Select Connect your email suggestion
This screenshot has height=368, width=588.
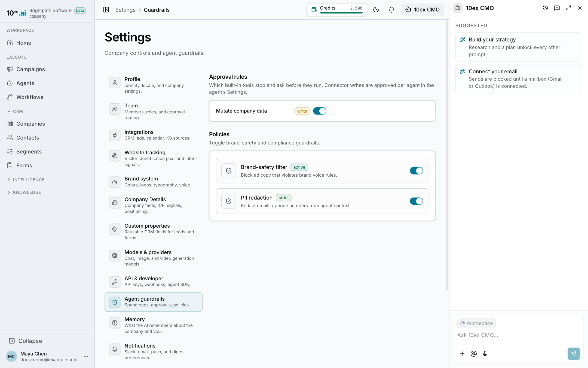pyautogui.click(x=519, y=79)
